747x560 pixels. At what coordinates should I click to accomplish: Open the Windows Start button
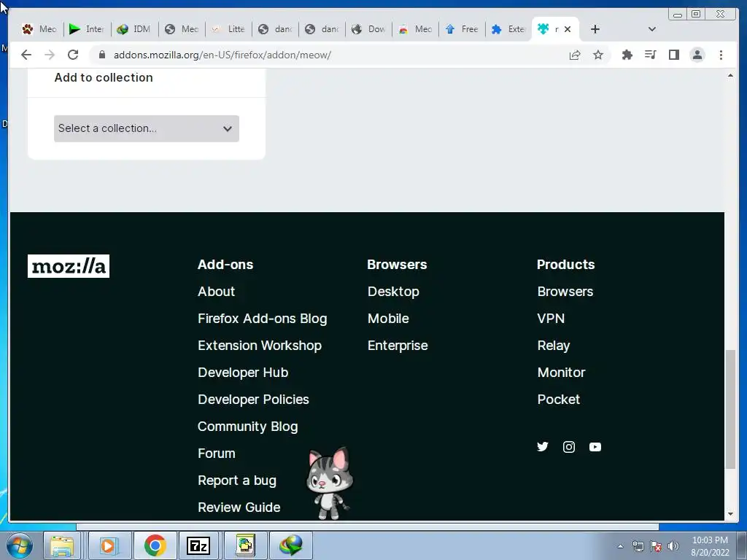(19, 545)
